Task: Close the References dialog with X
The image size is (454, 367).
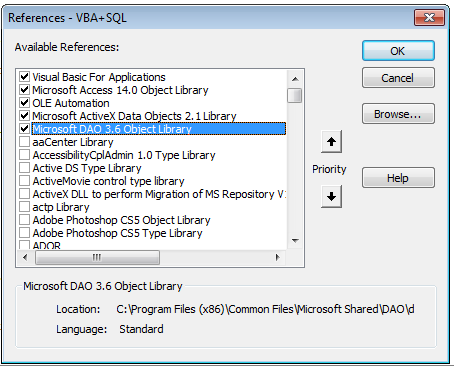Action: click(429, 17)
